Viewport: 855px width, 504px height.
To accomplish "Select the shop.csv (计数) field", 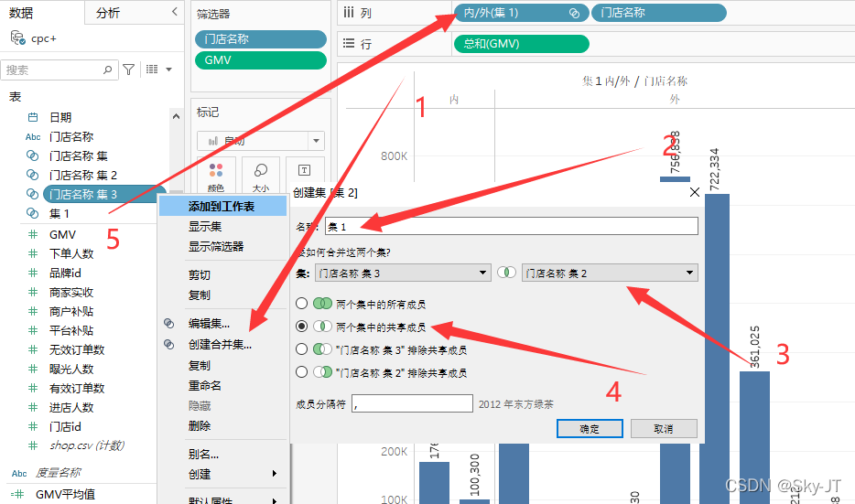I will (x=87, y=445).
